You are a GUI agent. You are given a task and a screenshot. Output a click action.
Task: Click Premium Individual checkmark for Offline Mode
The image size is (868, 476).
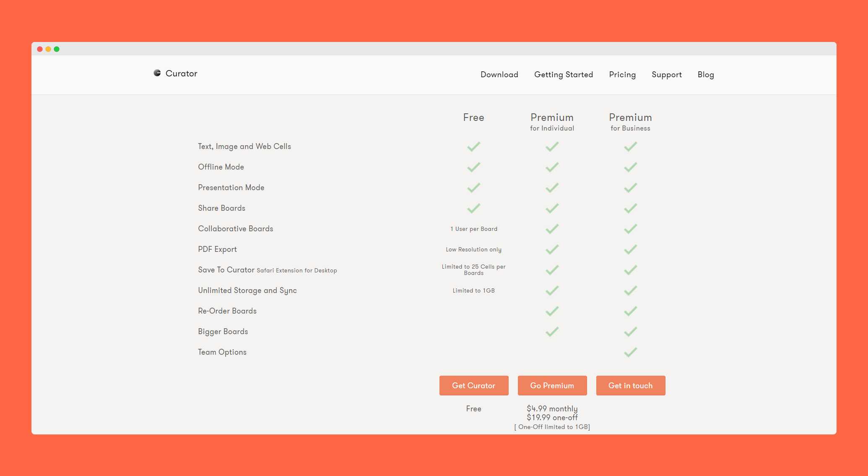pos(552,167)
